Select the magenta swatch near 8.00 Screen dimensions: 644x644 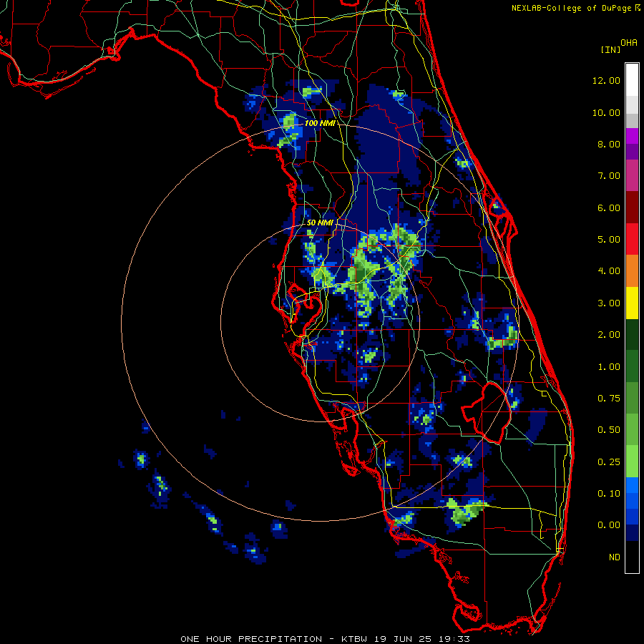tap(632, 136)
